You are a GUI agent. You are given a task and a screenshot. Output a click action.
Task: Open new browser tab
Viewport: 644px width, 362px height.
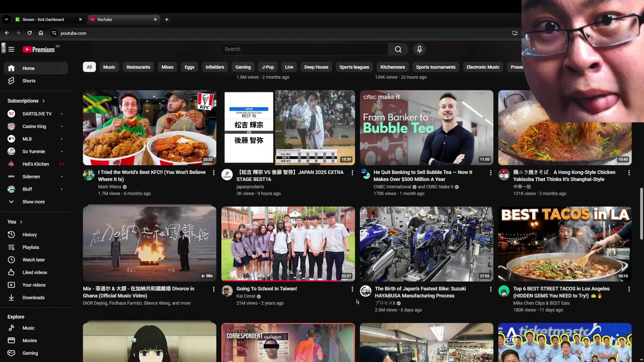(167, 20)
